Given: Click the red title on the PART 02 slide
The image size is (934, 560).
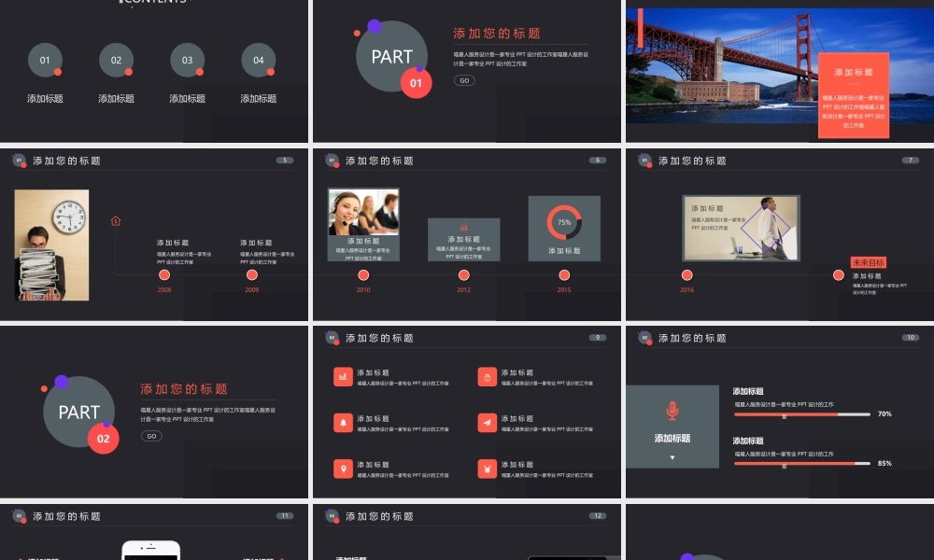Looking at the screenshot, I should (184, 389).
